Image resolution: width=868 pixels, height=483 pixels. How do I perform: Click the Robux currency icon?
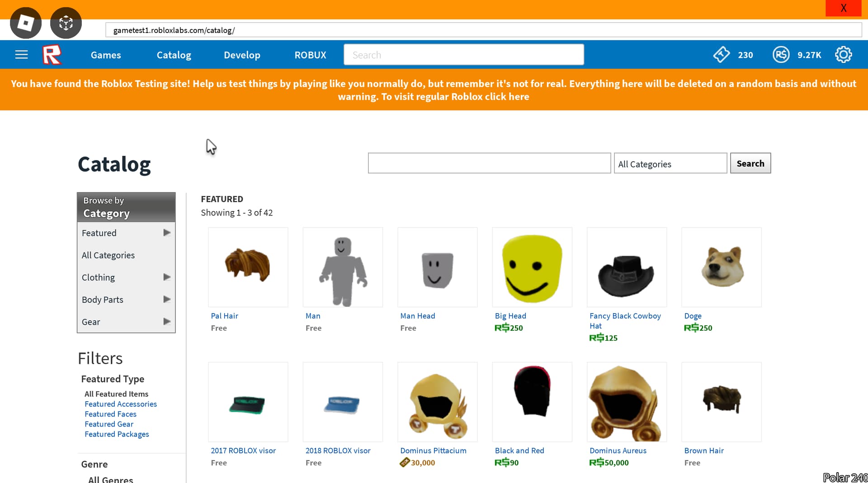pyautogui.click(x=781, y=55)
